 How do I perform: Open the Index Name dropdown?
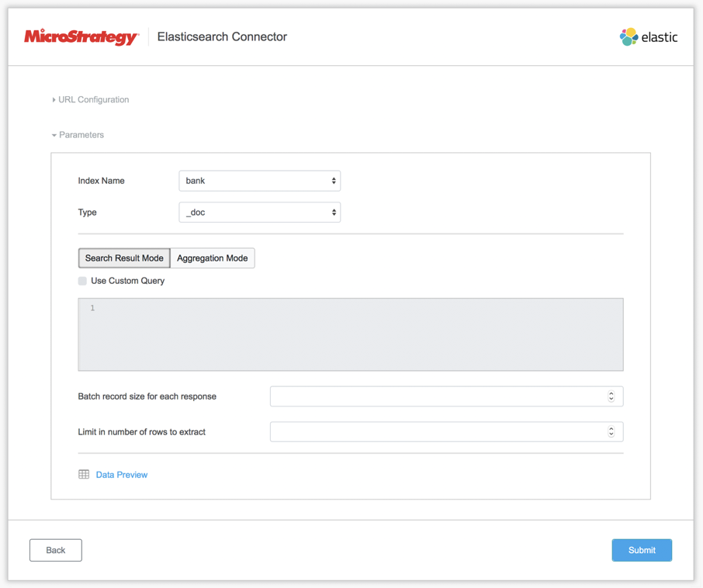[259, 181]
